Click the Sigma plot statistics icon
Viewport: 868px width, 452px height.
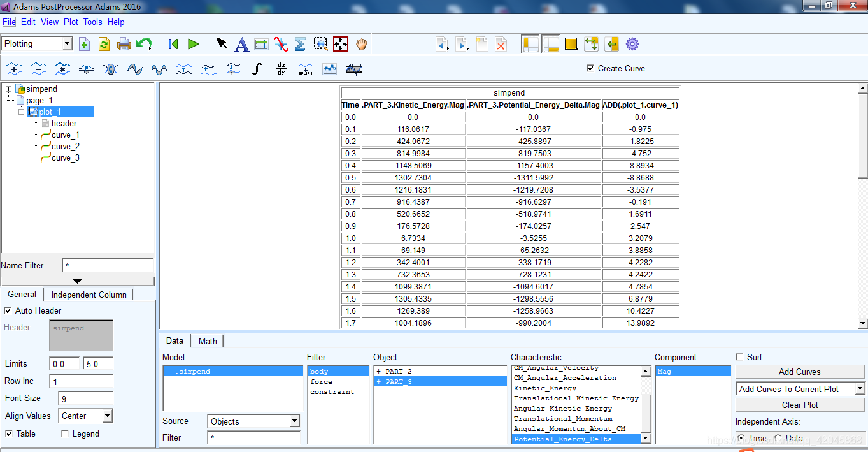click(301, 44)
